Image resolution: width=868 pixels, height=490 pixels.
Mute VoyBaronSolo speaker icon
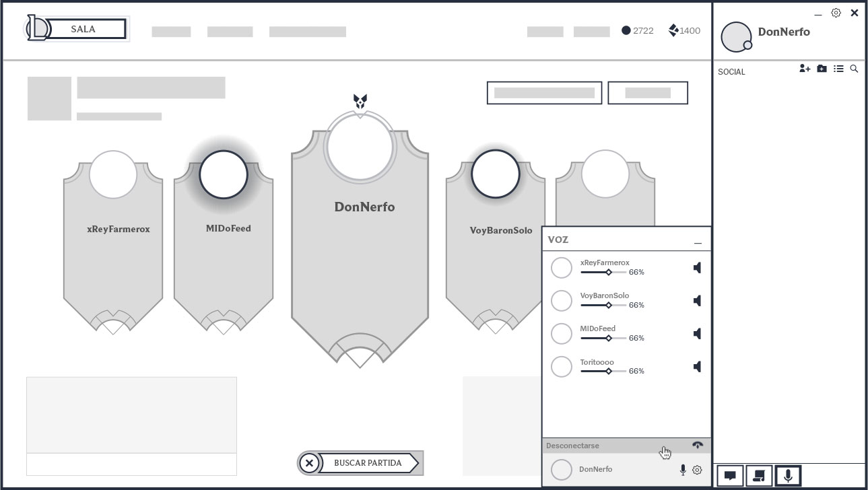697,301
